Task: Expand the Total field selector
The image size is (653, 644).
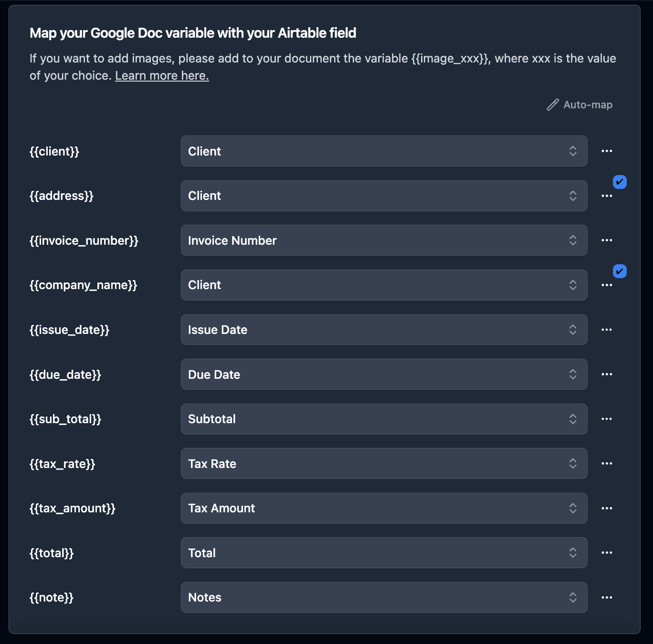Action: click(x=383, y=553)
